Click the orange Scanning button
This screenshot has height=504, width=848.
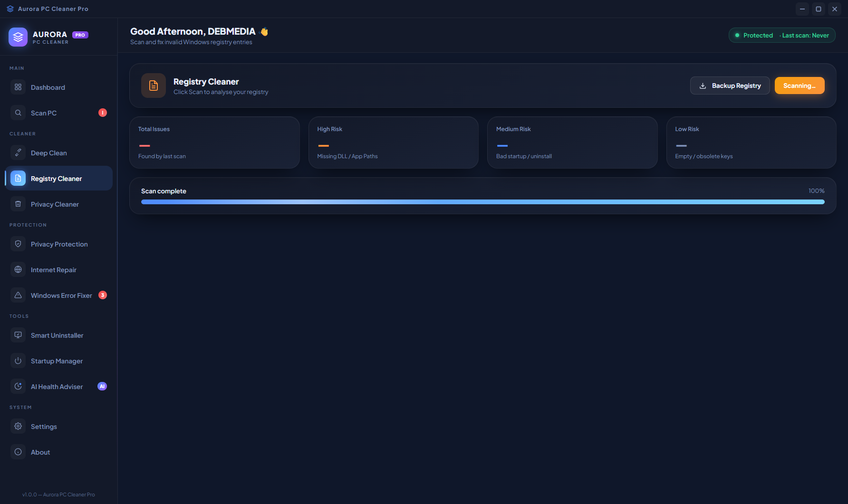pos(800,86)
